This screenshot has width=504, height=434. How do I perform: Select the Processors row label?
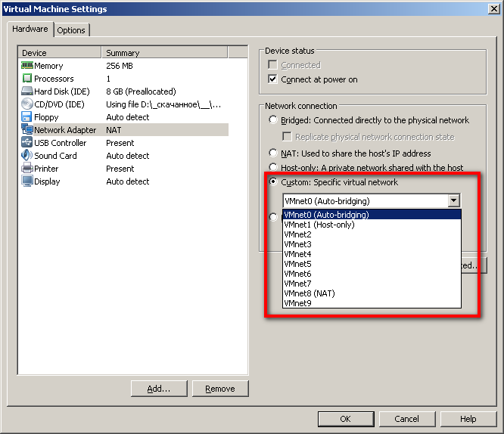point(54,79)
